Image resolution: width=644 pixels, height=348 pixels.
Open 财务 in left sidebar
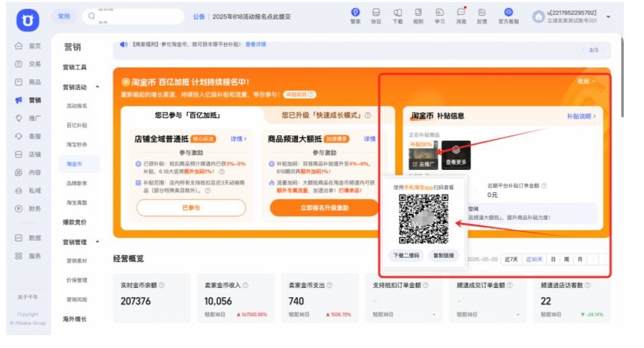pos(28,208)
